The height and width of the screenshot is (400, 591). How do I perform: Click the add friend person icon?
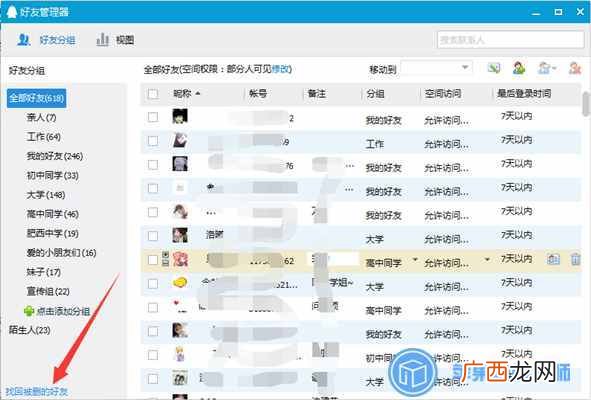tap(519, 68)
